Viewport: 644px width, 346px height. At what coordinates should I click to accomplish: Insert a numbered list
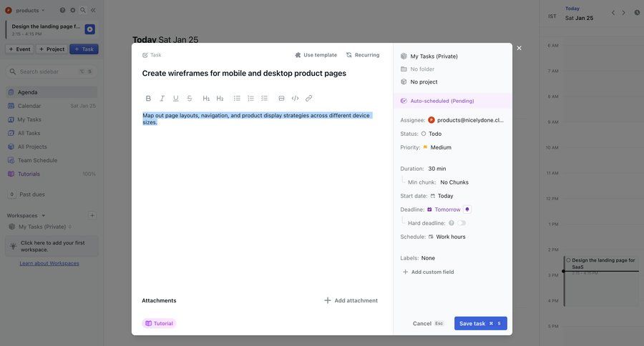250,98
